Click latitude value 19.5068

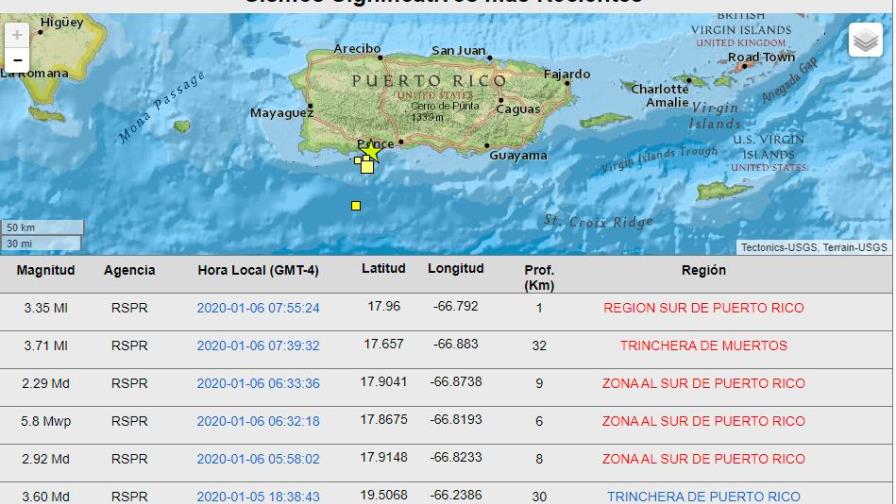pos(383,495)
